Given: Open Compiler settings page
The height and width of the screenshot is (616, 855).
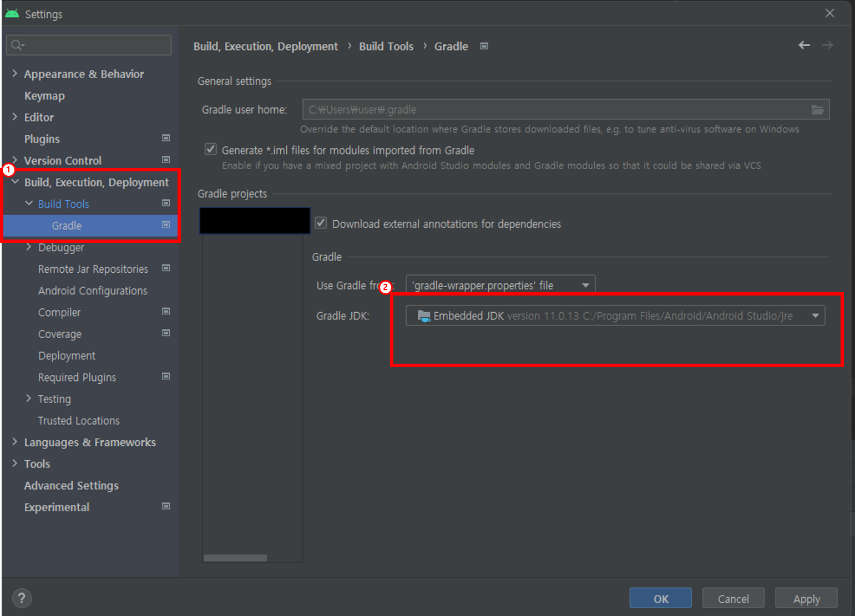Looking at the screenshot, I should (59, 312).
